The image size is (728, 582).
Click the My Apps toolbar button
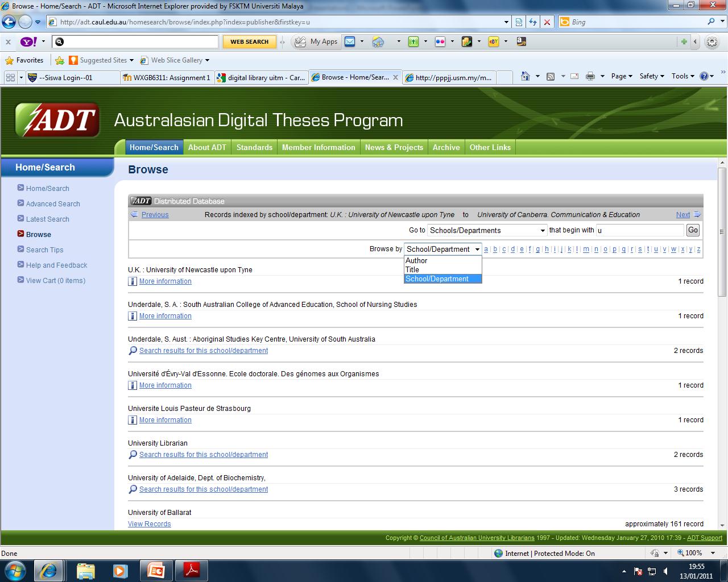(316, 41)
